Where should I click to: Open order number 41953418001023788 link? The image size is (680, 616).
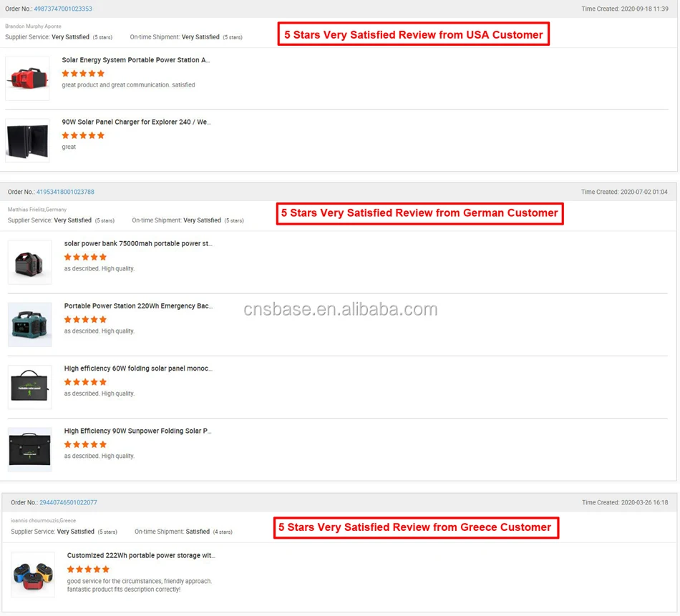click(x=65, y=192)
